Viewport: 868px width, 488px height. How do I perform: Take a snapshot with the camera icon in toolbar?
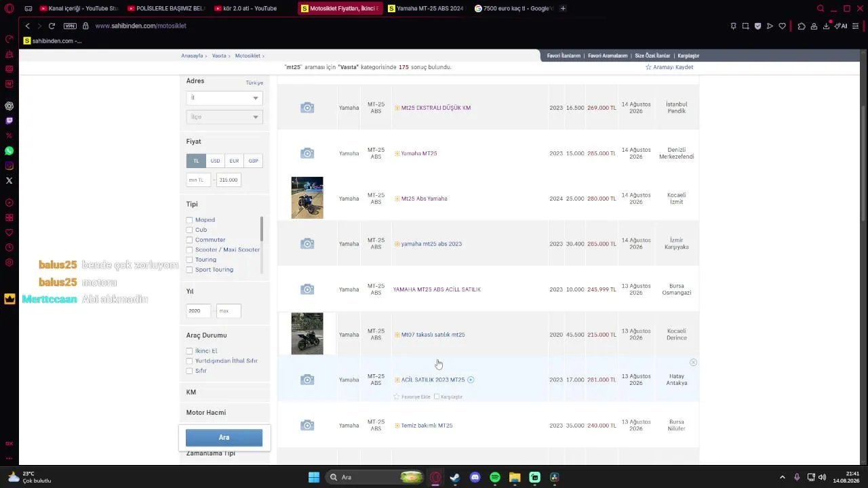(745, 26)
